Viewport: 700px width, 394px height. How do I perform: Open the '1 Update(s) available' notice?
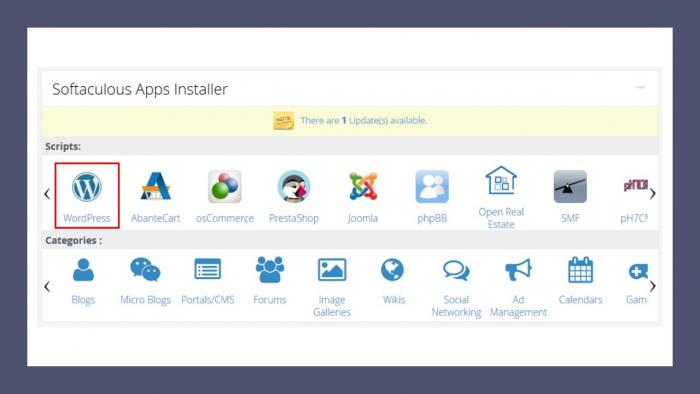click(363, 120)
